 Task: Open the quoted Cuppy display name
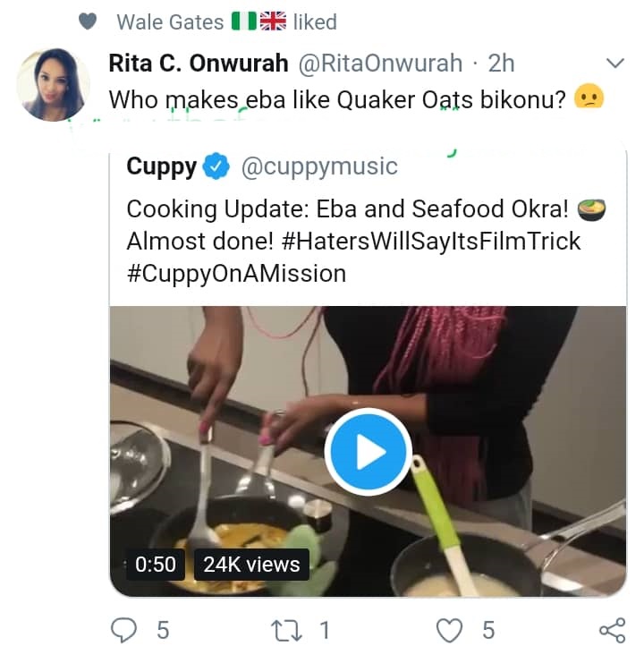coord(162,166)
